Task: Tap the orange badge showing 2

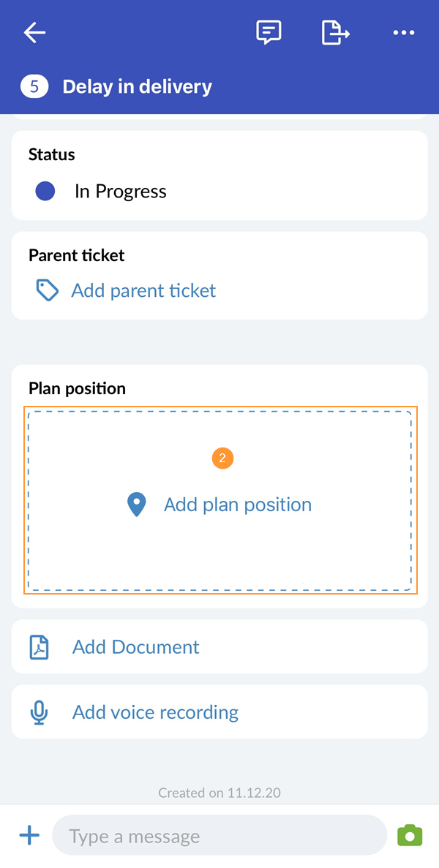Action: pos(222,458)
